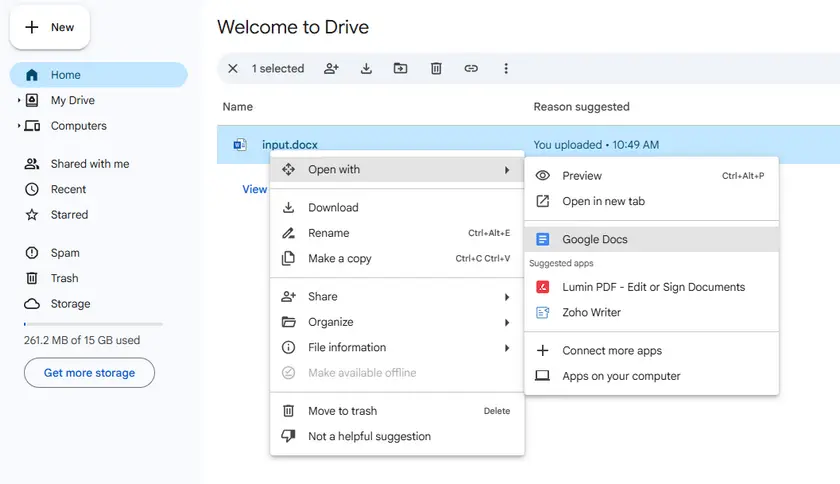
Task: Select Open with in context menu
Action: [397, 170]
